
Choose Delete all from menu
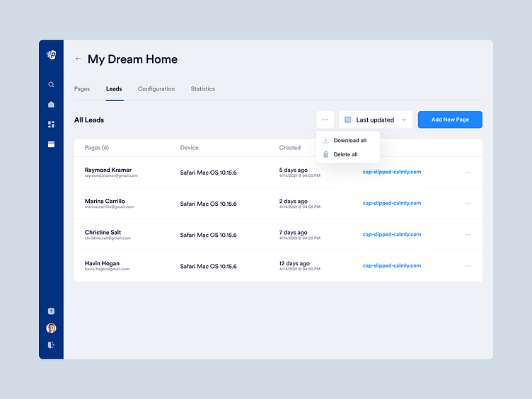(x=348, y=154)
